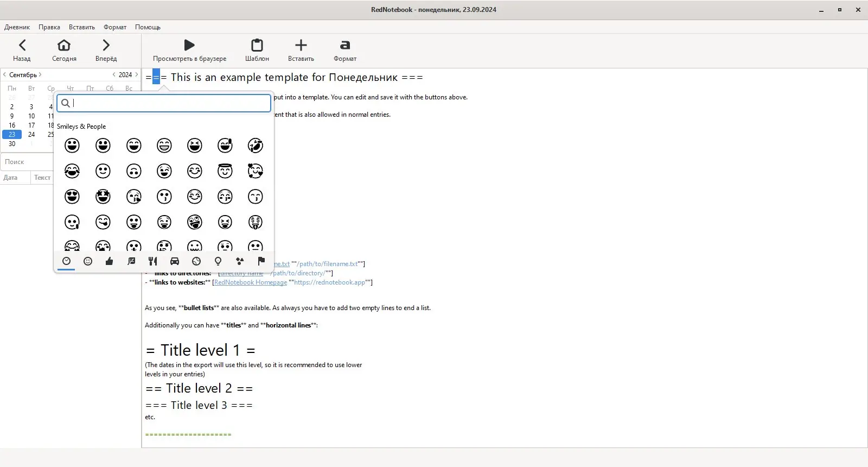The height and width of the screenshot is (467, 868).
Task: Select day 10 in the calendar
Action: pyautogui.click(x=31, y=116)
